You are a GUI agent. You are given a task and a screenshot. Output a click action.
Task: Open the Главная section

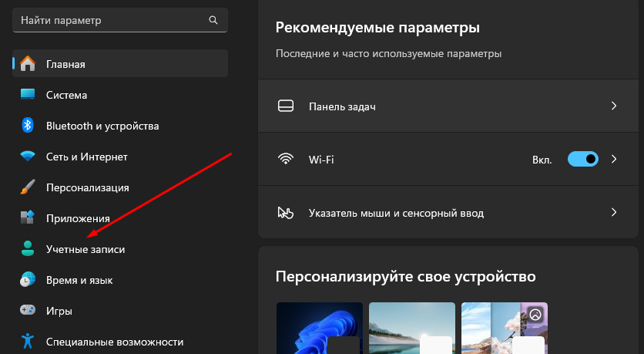point(120,63)
